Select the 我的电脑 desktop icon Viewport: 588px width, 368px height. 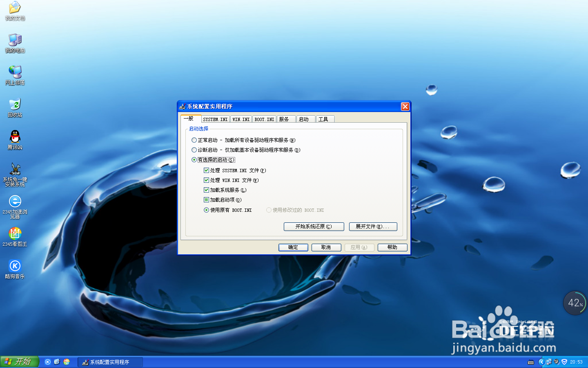[x=15, y=43]
